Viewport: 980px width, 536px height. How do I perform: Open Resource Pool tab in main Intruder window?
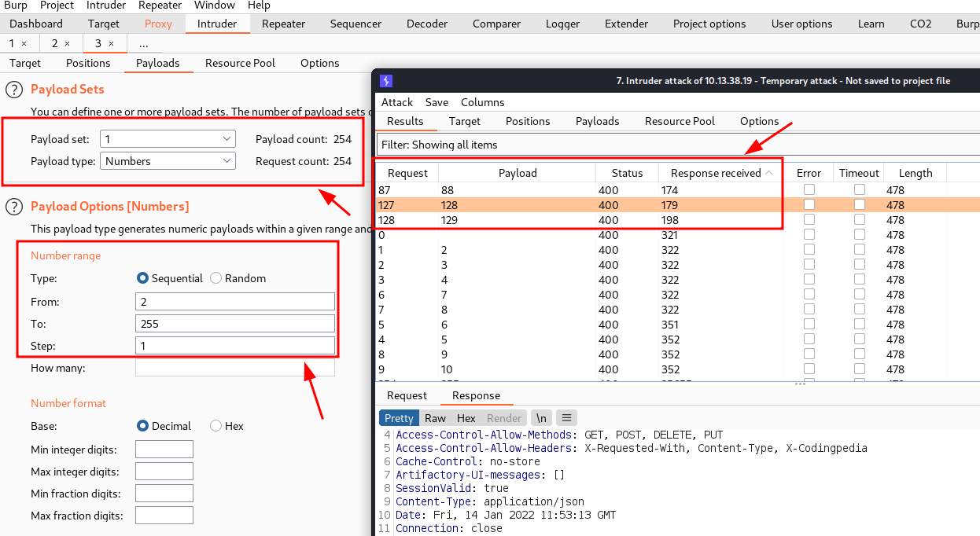(240, 63)
